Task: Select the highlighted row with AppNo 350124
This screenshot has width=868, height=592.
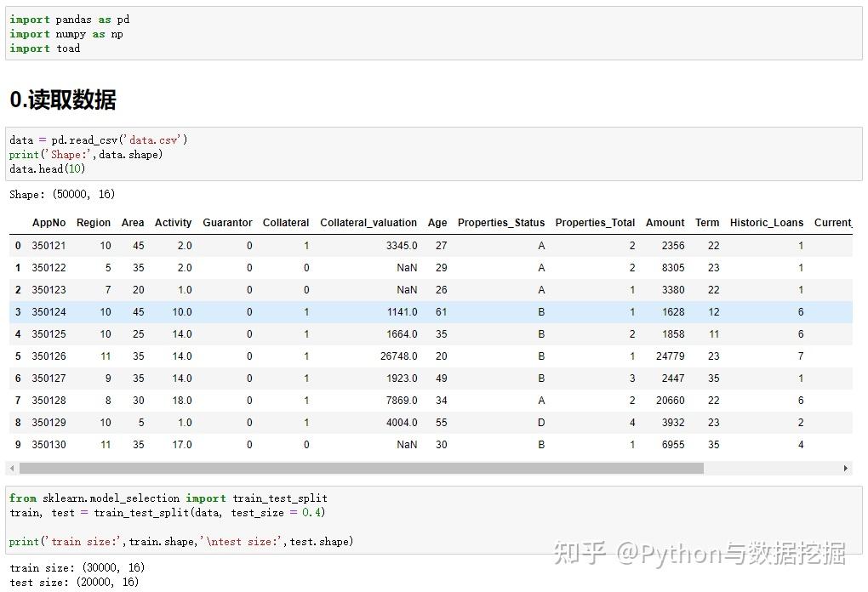Action: pyautogui.click(x=431, y=312)
